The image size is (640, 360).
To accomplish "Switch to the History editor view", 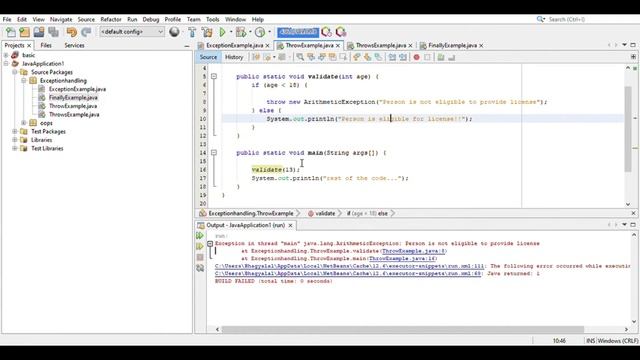I will click(x=234, y=57).
